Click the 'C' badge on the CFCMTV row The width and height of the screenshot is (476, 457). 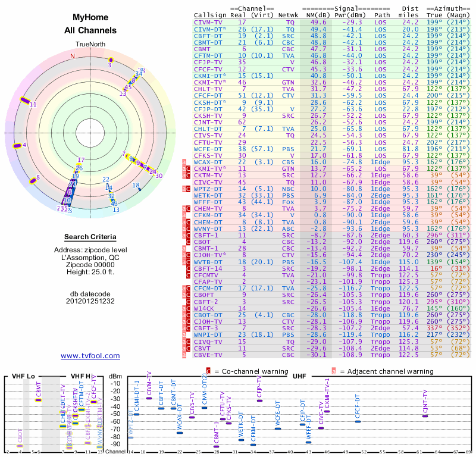click(188, 275)
